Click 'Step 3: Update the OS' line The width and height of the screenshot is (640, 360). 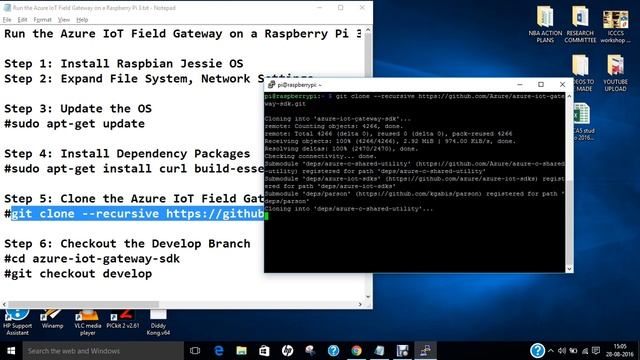[x=78, y=108]
